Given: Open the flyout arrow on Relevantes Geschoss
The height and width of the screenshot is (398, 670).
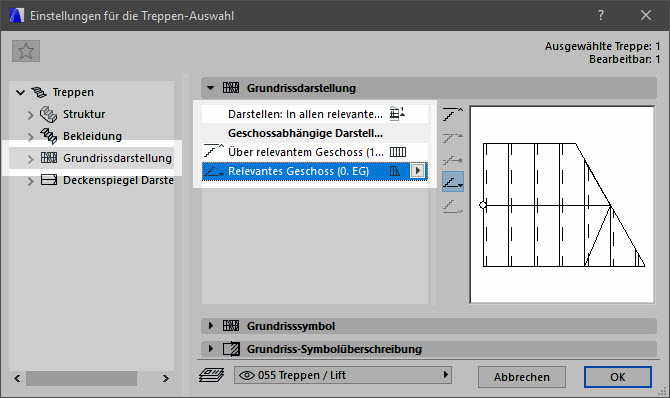Looking at the screenshot, I should (417, 171).
